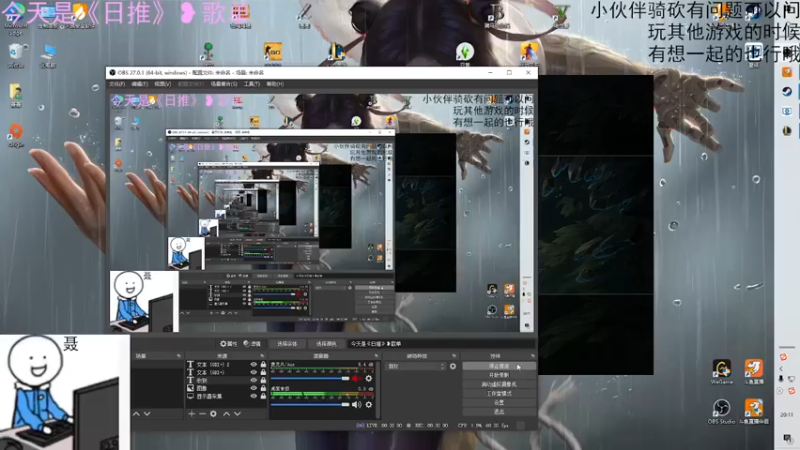Hide the 图像 image source
800x450 pixels.
(x=254, y=388)
